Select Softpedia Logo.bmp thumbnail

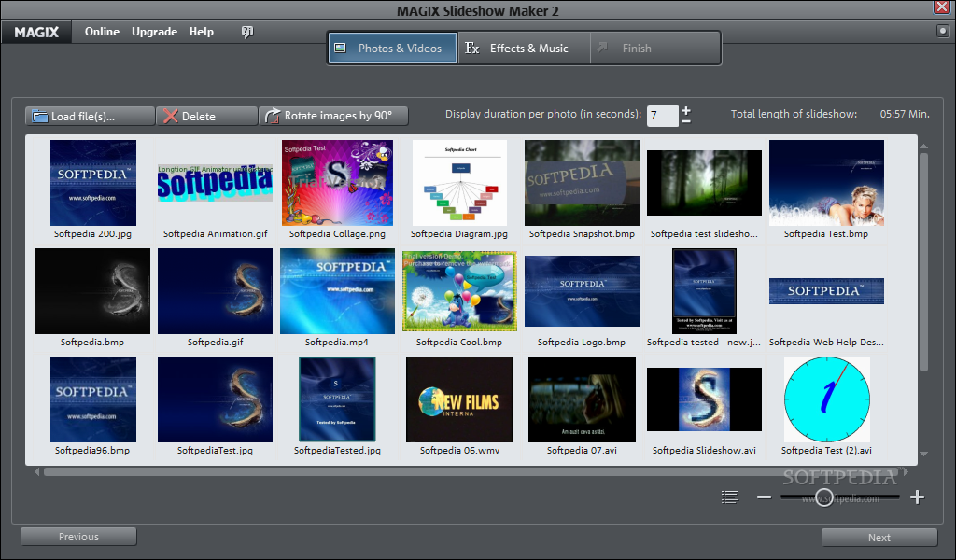[582, 291]
